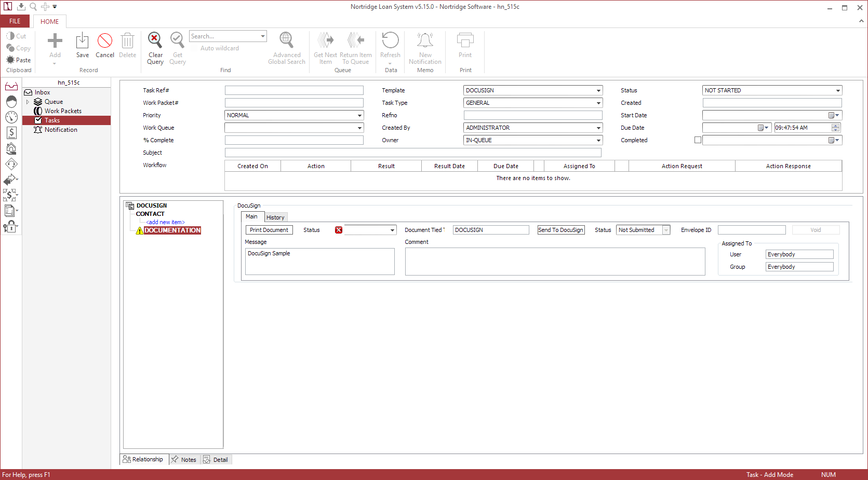Open the Start Date calendar dropdown
Screen dimensions: 868x480
click(x=834, y=115)
